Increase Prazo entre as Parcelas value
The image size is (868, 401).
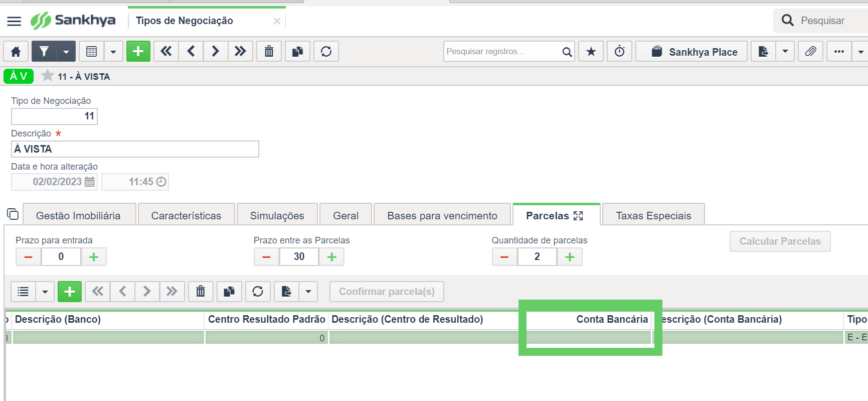(332, 257)
